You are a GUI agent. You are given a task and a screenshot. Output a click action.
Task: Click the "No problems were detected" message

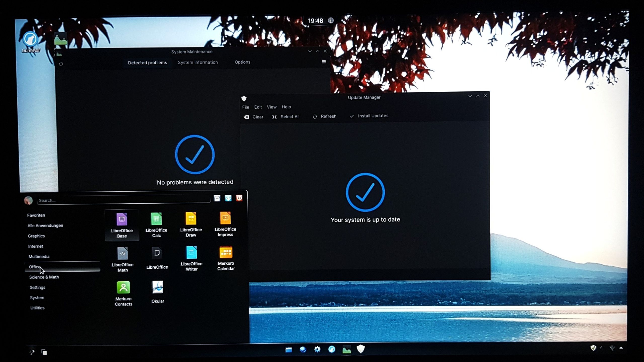coord(195,182)
